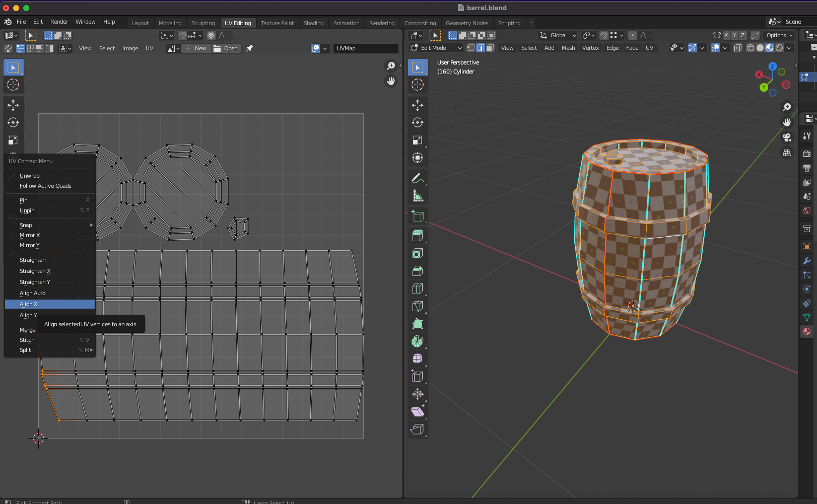Click the camera view icon in viewport
Image resolution: width=817 pixels, height=504 pixels.
tap(787, 137)
